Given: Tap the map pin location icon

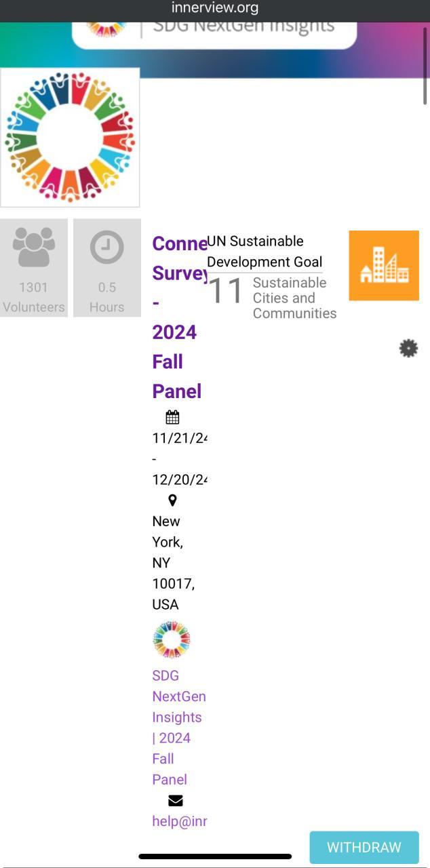Looking at the screenshot, I should tap(172, 500).
